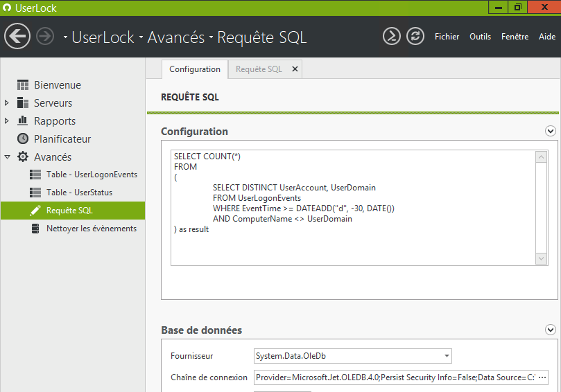
Task: Go back with the left arrow button
Action: 17,36
